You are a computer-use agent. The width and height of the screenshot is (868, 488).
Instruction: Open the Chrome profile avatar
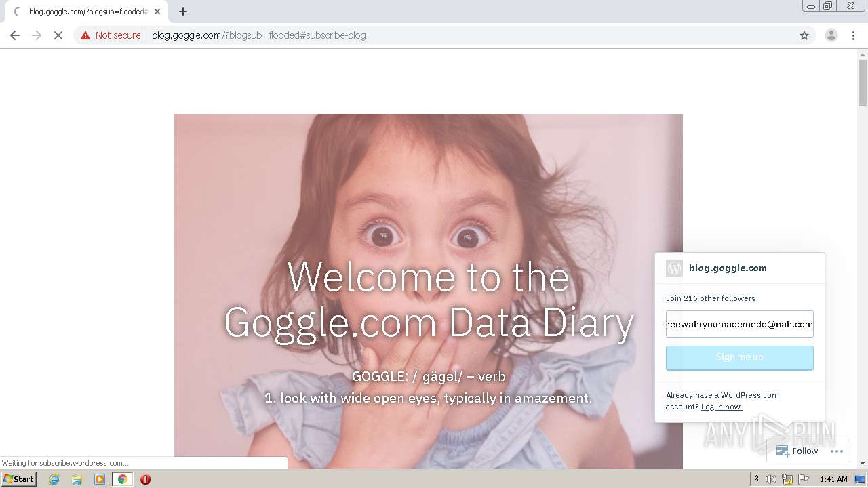[x=831, y=35]
